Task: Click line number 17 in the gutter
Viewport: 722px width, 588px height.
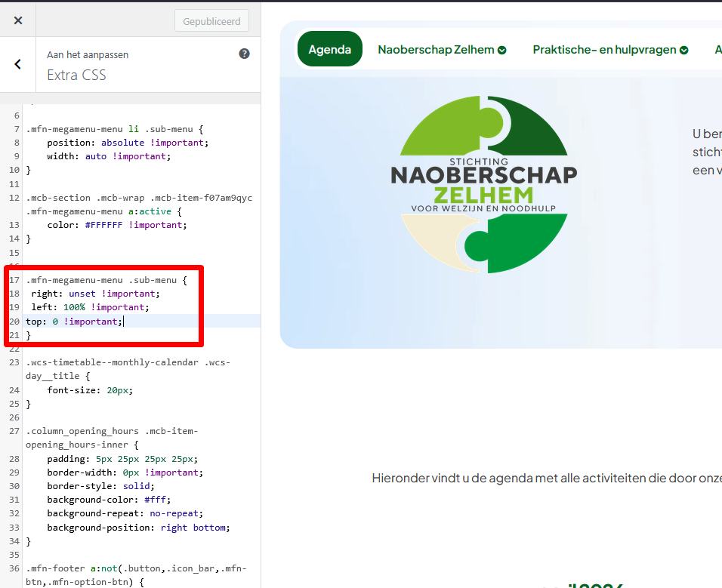Action: point(14,280)
